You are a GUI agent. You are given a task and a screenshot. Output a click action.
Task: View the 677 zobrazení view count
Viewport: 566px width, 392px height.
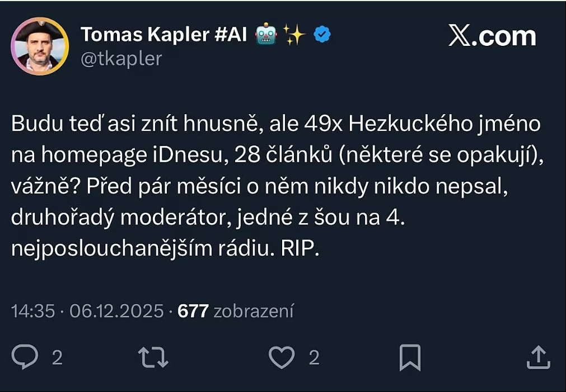235,311
